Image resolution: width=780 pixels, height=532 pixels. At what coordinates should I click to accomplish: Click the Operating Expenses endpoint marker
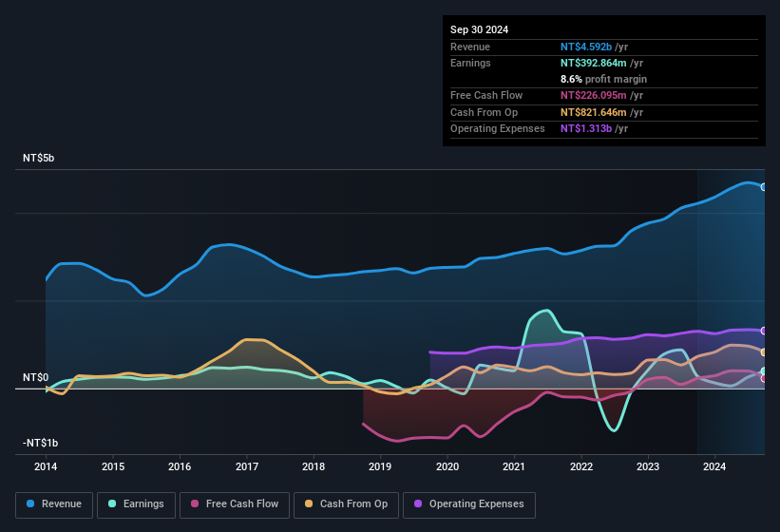(x=764, y=331)
